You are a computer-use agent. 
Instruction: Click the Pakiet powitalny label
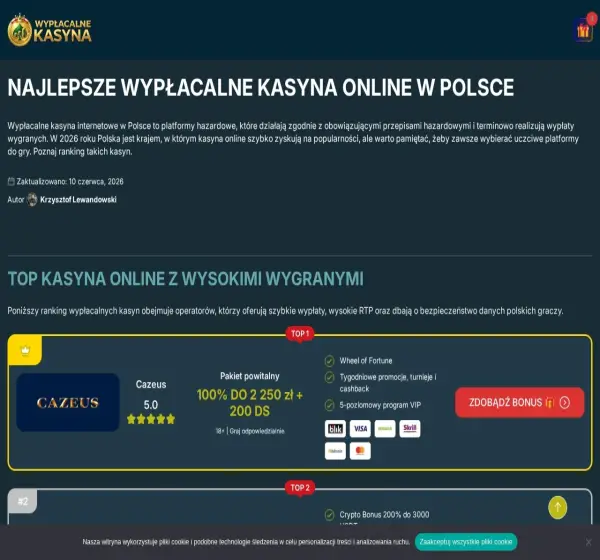[249, 376]
